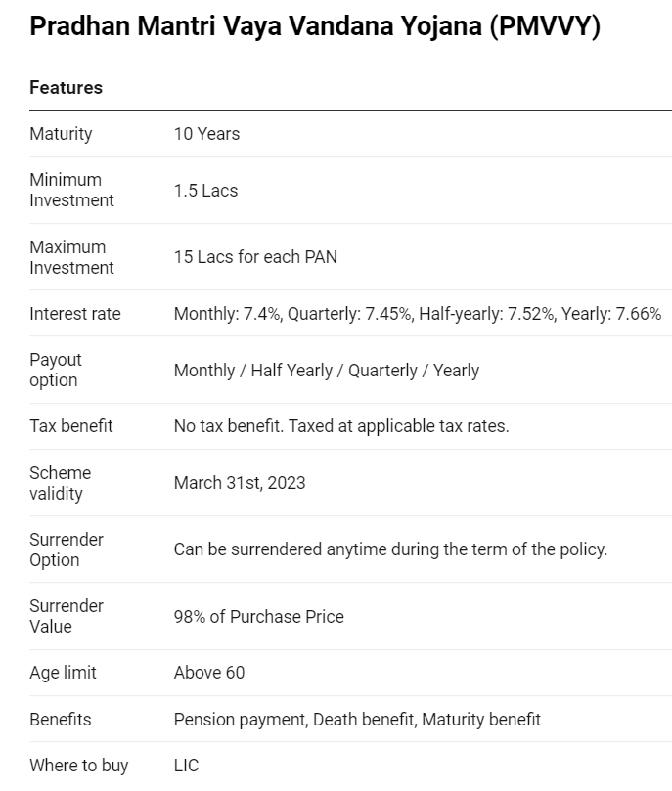
Task: Click the 98% of Purchase Price value
Action: [259, 617]
